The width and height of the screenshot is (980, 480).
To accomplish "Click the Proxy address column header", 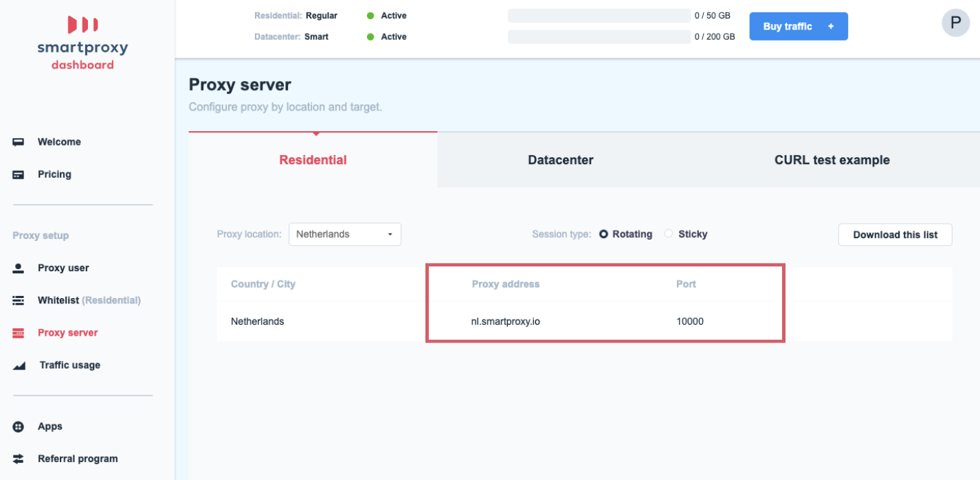I will [506, 284].
